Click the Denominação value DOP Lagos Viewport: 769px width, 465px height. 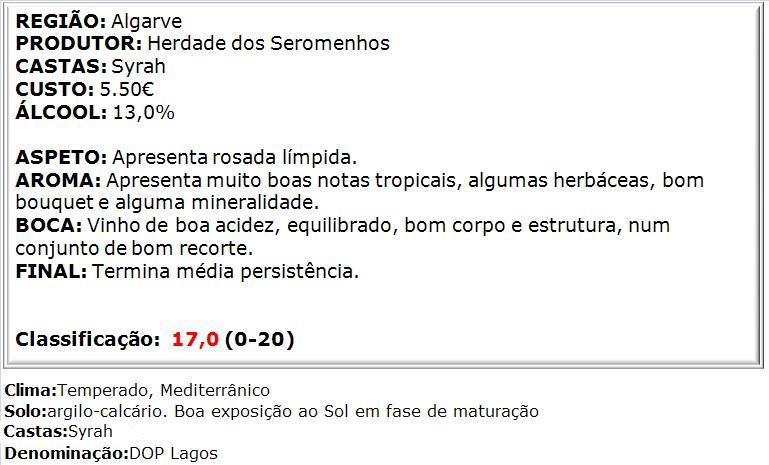point(173,454)
